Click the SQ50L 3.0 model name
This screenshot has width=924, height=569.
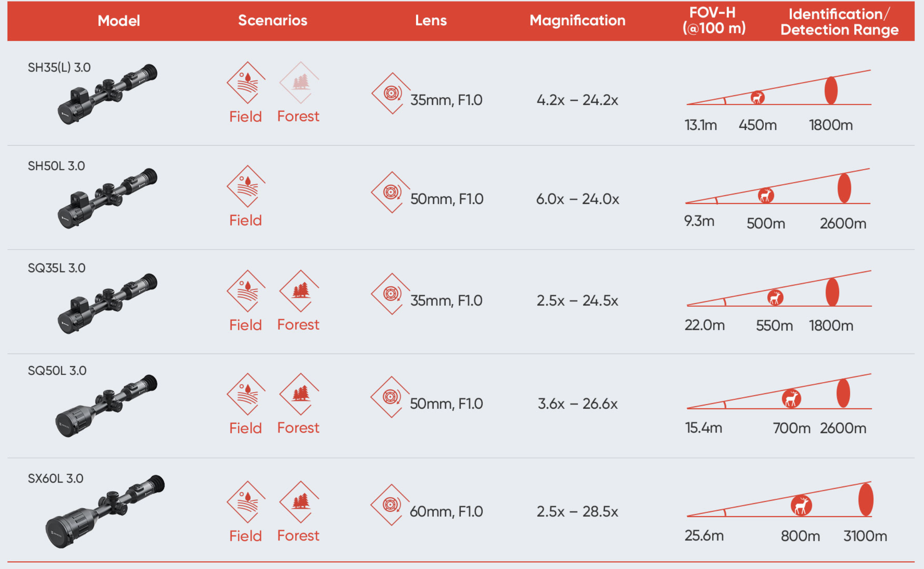click(57, 371)
